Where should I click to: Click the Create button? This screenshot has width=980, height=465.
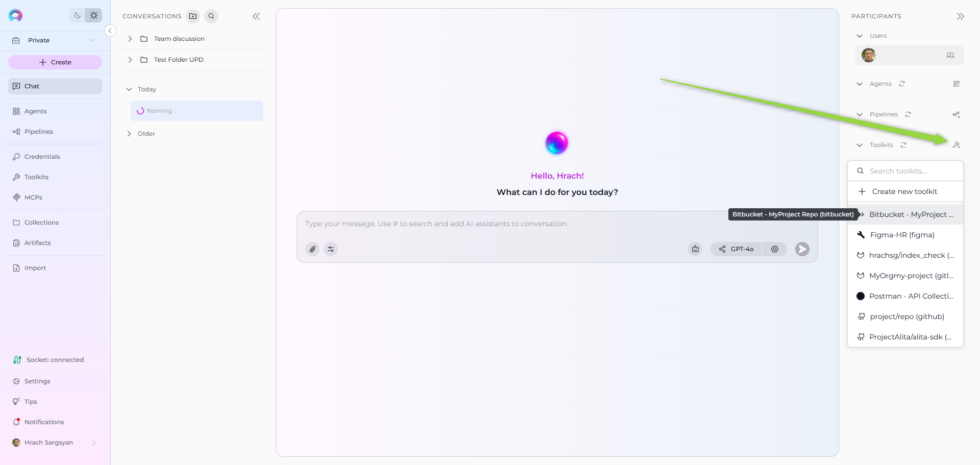tap(55, 62)
